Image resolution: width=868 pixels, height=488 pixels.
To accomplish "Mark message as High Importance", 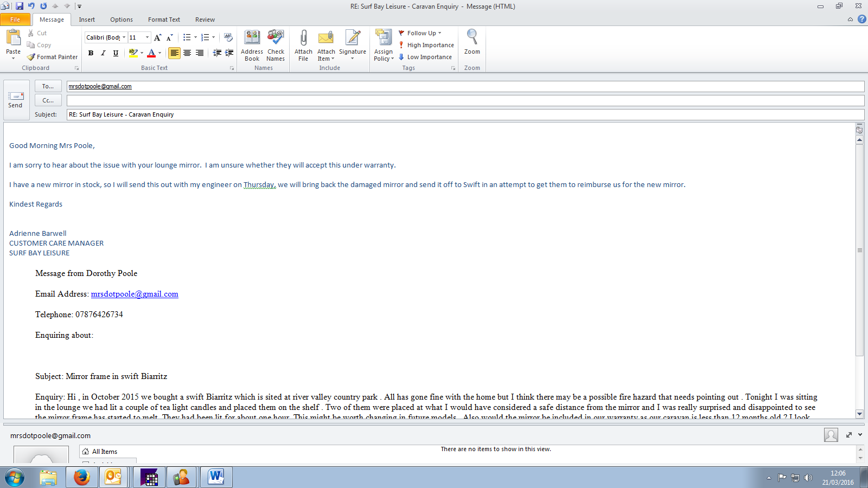I will [x=426, y=45].
